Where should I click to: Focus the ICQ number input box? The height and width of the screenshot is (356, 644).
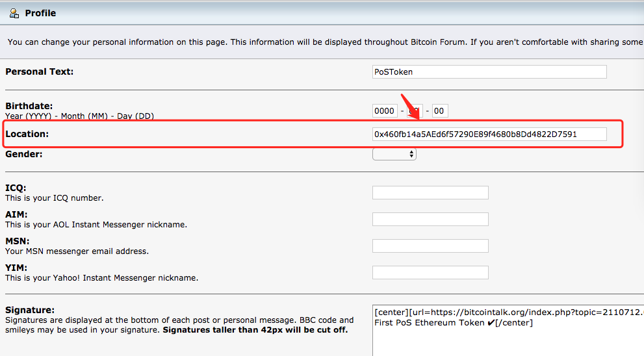[430, 193]
